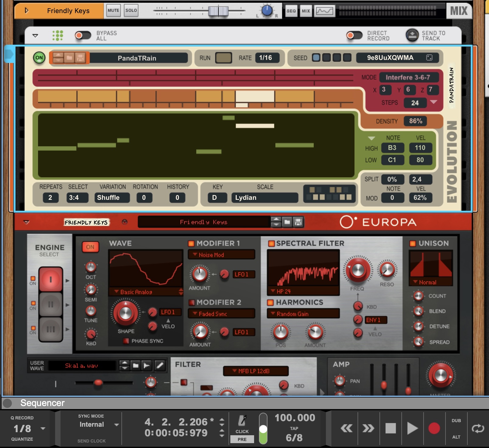Open the VARIATION Shuffle selector
This screenshot has height=448, width=489.
112,198
